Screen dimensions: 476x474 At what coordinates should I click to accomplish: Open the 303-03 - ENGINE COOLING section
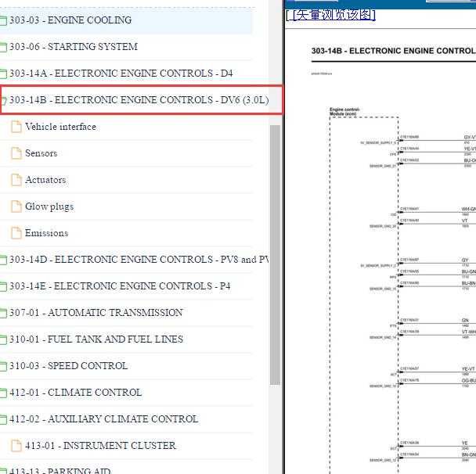pos(70,20)
